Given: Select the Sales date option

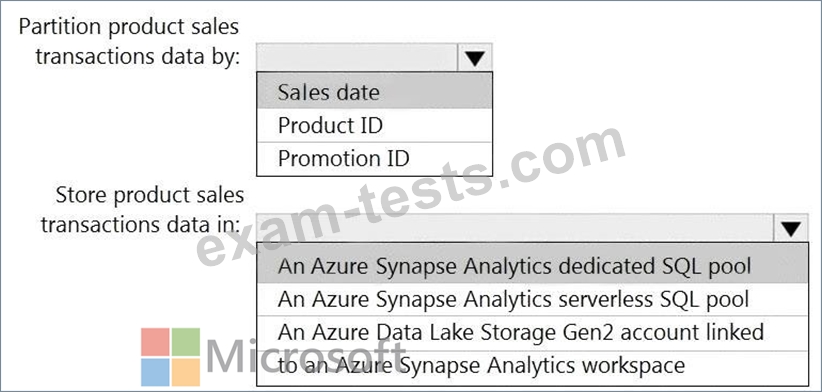Looking at the screenshot, I should [x=374, y=92].
